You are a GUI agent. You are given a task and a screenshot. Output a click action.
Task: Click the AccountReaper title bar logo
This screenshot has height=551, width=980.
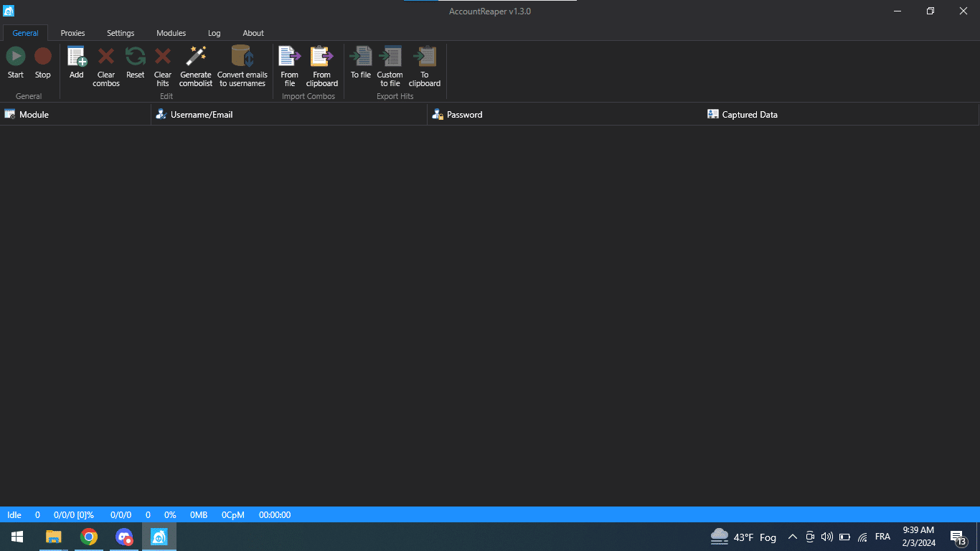9,11
